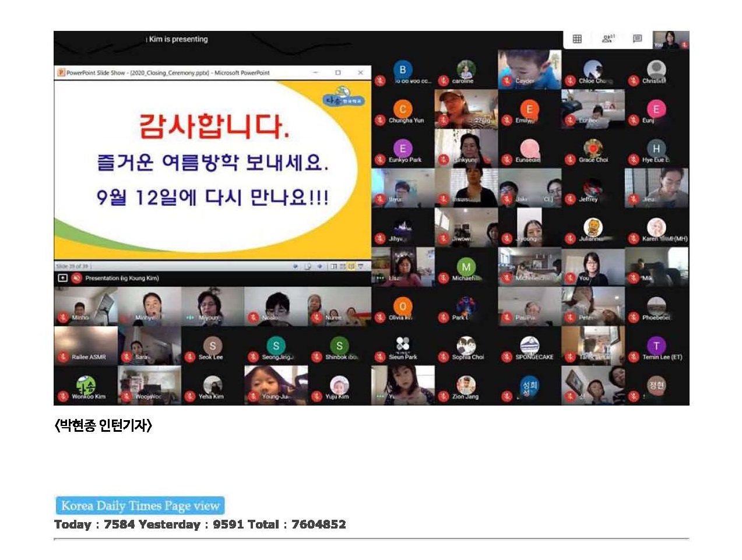Click the Eunkyo Park purple avatar
This screenshot has height=560, width=742.
coord(403,149)
